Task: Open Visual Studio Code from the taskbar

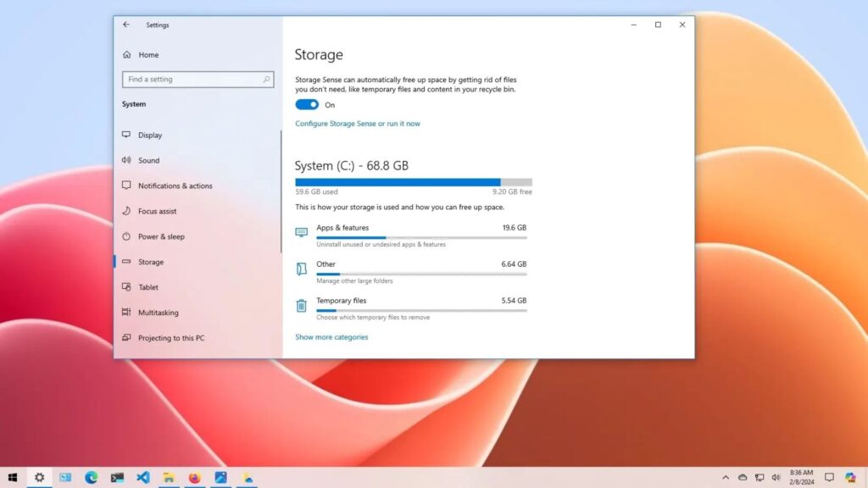Action: [142, 478]
